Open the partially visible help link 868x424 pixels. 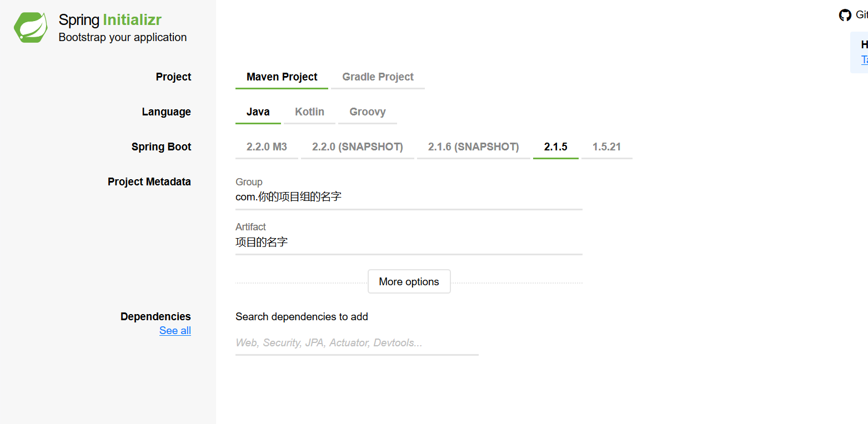click(x=864, y=60)
